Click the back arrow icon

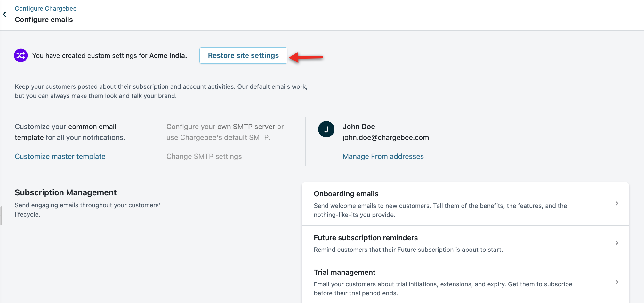[x=4, y=14]
